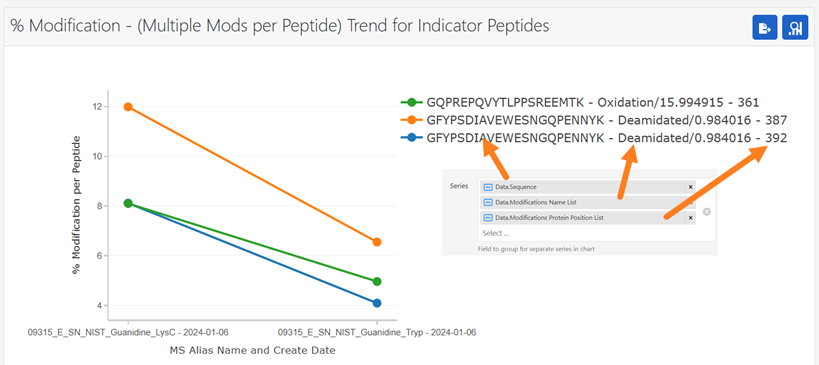Open the chart analysis magnifier icon button
This screenshot has height=365, width=819.
coord(795,27)
